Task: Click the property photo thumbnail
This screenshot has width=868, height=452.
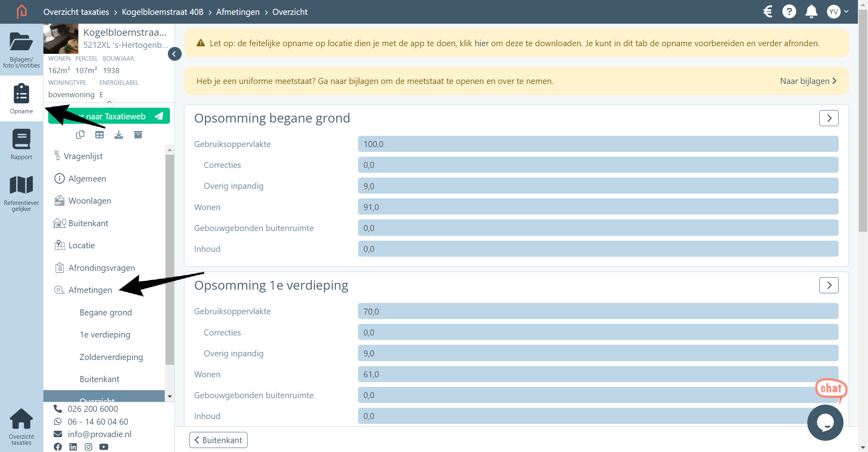Action: click(61, 39)
